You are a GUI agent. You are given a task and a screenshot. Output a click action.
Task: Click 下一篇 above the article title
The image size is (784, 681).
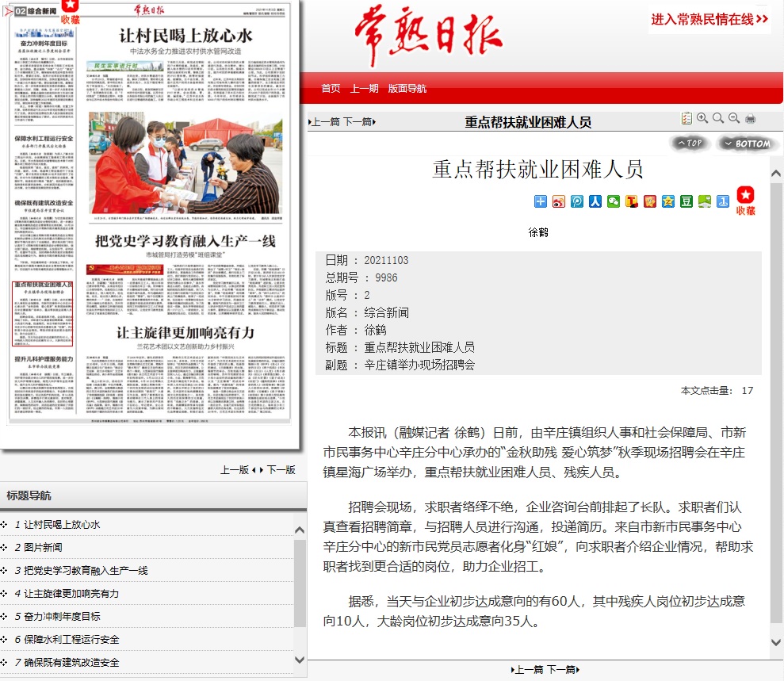point(359,122)
